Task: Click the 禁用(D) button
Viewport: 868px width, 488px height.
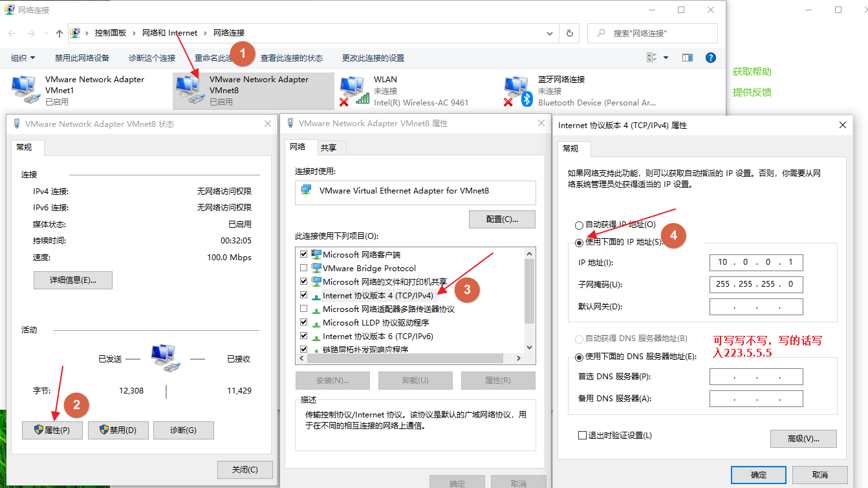Action: [x=118, y=430]
